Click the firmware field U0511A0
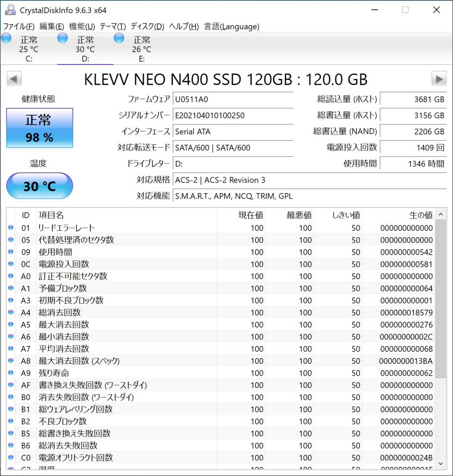This screenshot has height=476, width=453. click(x=233, y=100)
